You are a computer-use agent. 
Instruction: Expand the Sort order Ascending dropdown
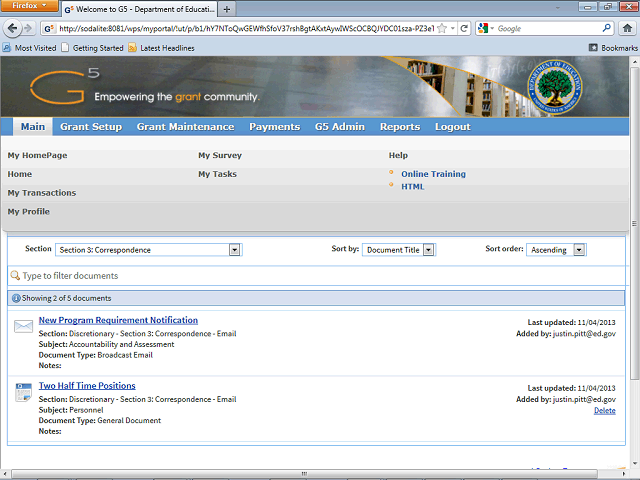point(579,249)
